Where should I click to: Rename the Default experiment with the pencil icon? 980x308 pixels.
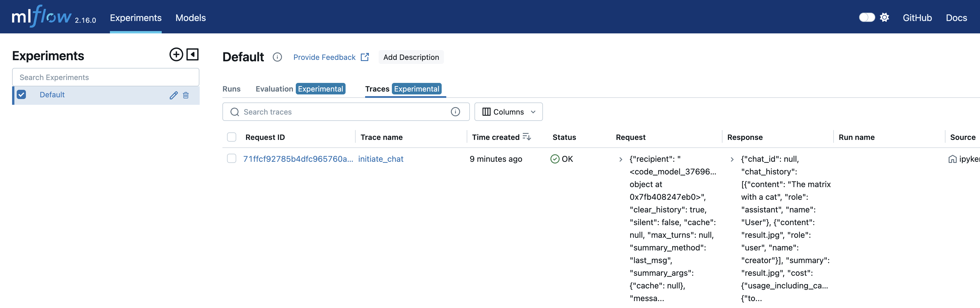point(174,95)
